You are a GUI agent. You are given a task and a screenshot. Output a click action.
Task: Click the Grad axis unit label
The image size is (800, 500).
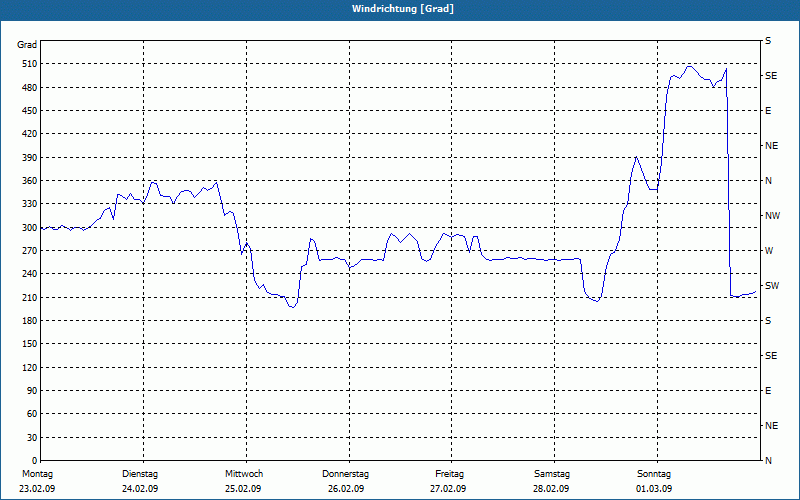coord(27,45)
